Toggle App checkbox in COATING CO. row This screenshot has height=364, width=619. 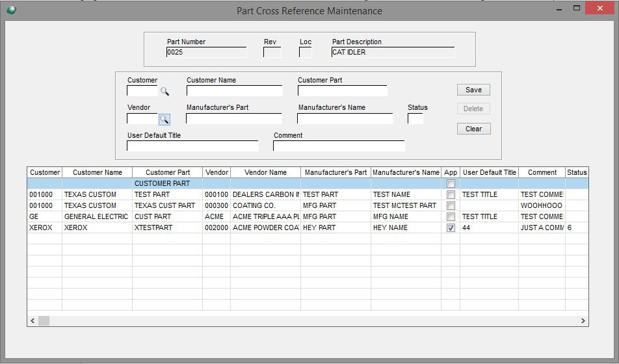click(451, 205)
